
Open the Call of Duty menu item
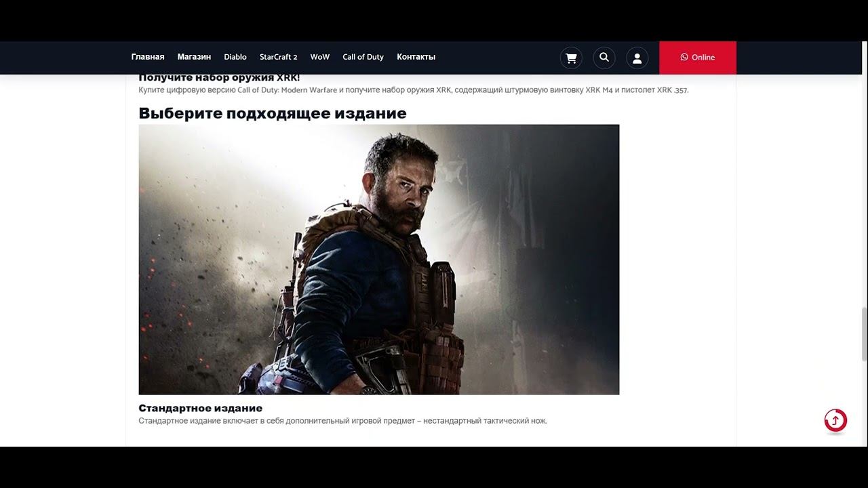pyautogui.click(x=363, y=57)
